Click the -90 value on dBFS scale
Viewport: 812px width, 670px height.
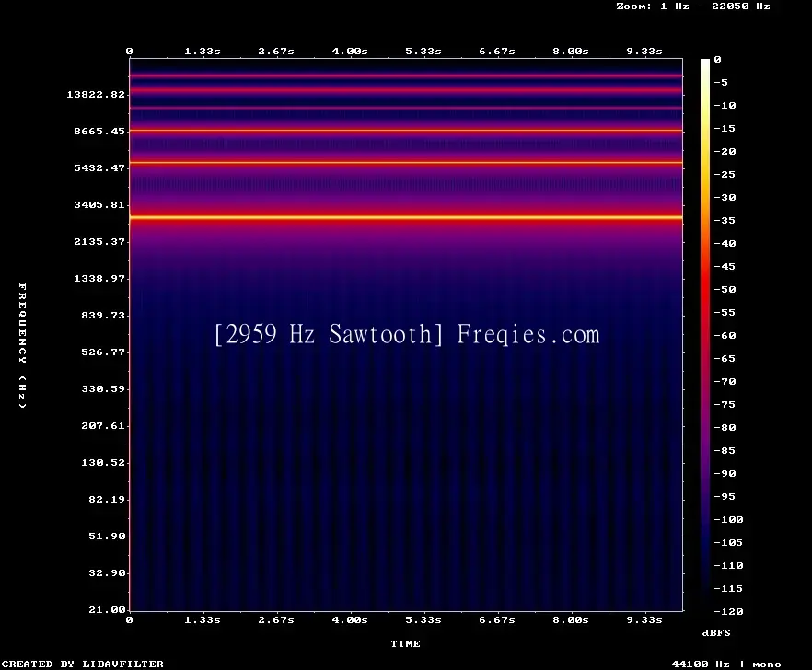click(x=725, y=473)
